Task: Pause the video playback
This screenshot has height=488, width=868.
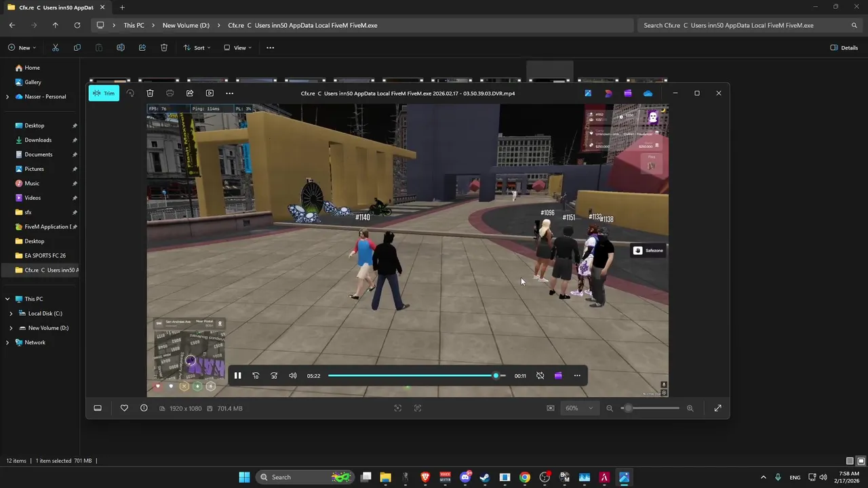Action: point(237,375)
